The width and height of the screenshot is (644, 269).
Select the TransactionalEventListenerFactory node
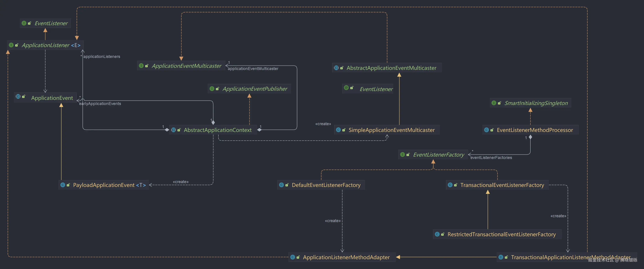click(502, 185)
